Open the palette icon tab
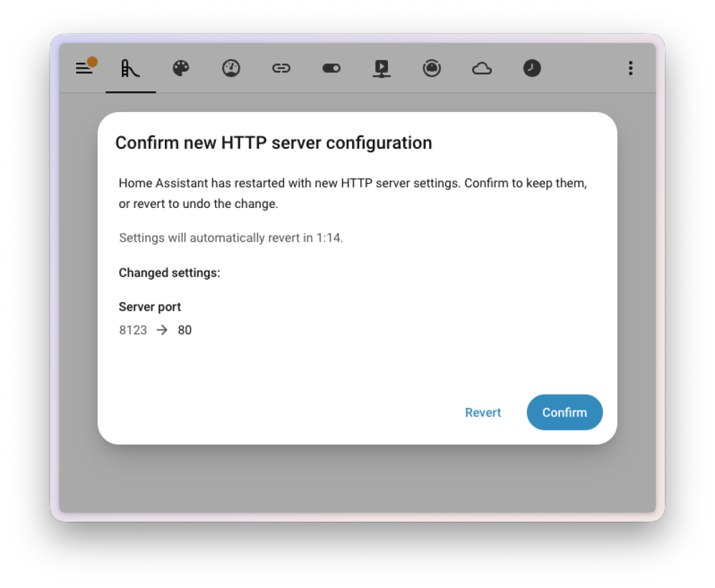The image size is (715, 588). tap(181, 68)
